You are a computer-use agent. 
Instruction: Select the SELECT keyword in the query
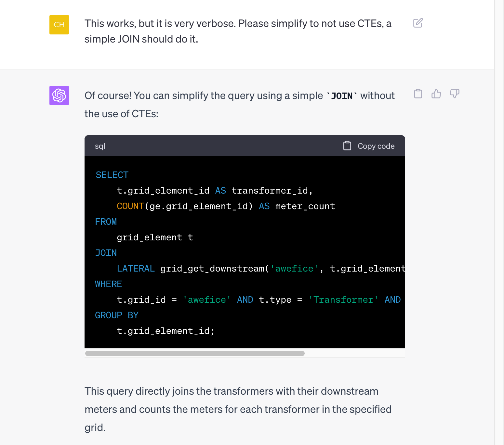coord(112,174)
